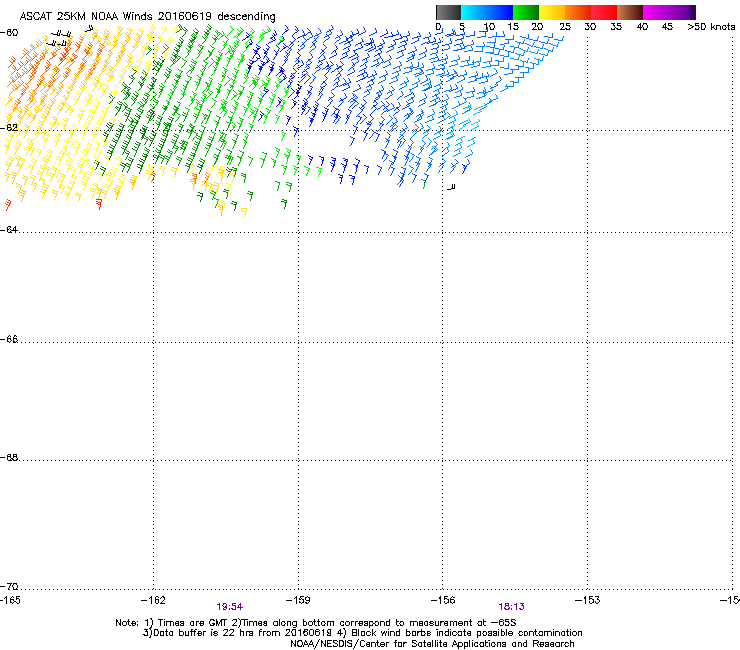Click the title 'ASCAT 25KM NOAA Winds 20160619 descending'
This screenshot has width=740, height=650.
(147, 16)
